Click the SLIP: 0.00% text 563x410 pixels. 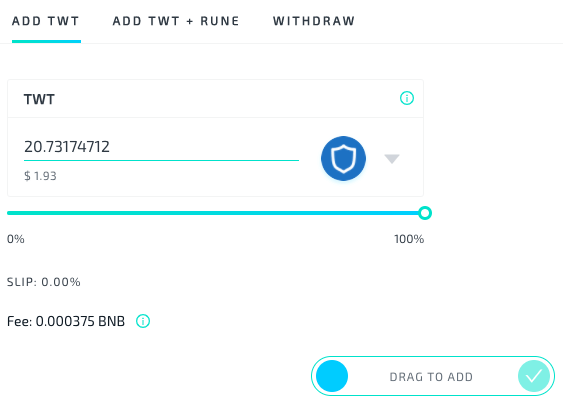(x=43, y=282)
